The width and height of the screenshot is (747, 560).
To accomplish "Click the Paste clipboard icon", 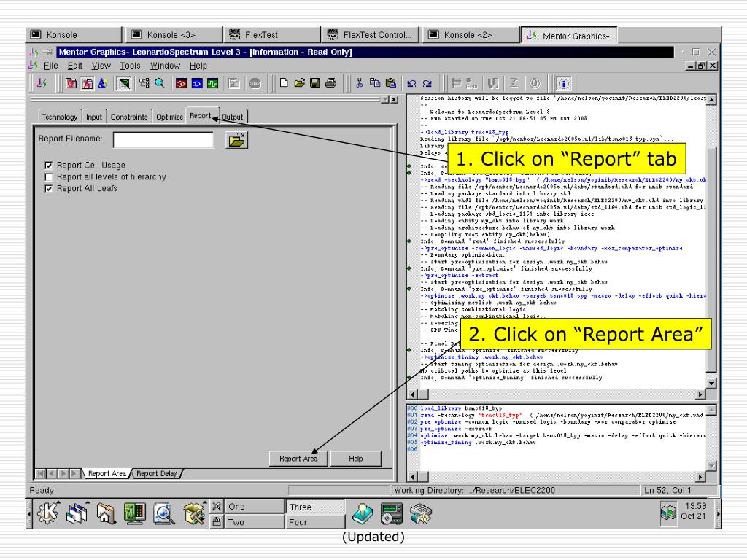I will (x=391, y=83).
